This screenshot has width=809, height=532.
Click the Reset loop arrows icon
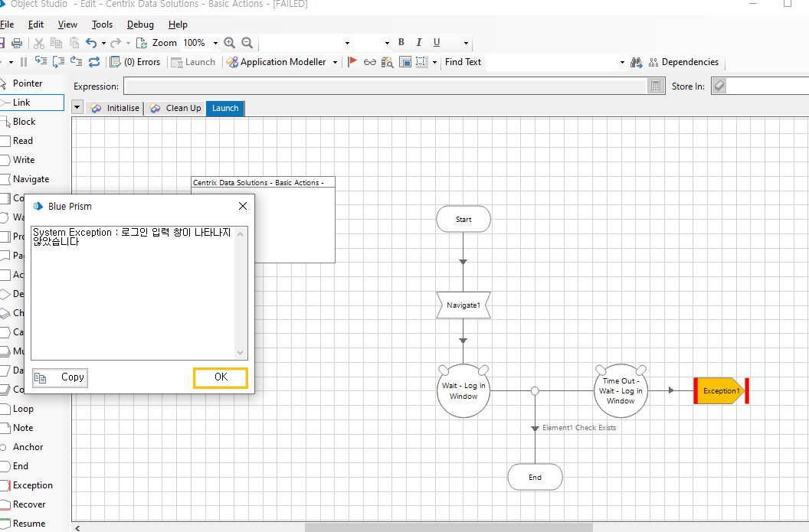point(94,62)
